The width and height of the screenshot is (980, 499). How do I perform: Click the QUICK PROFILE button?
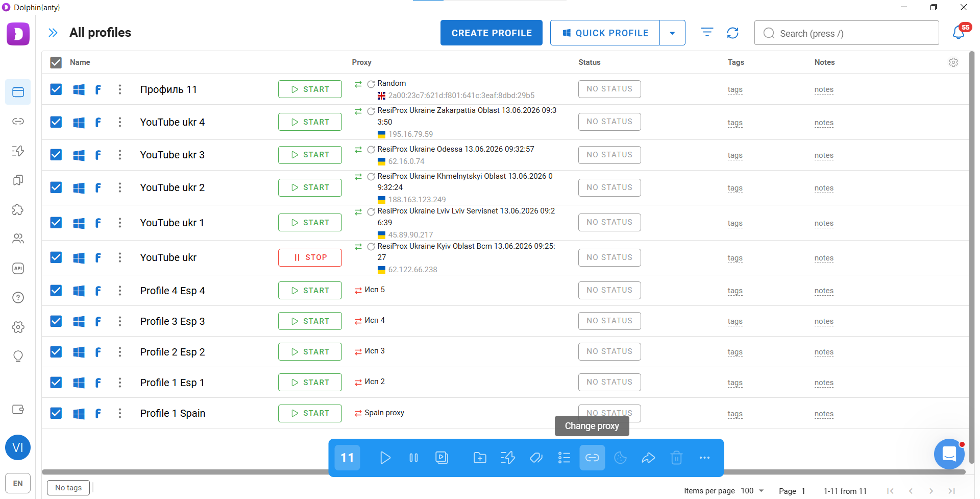[605, 33]
